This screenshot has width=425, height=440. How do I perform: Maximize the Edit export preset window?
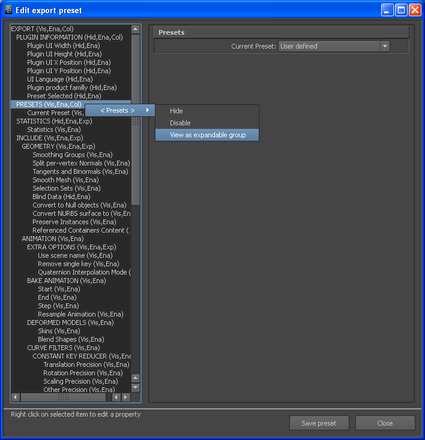click(401, 10)
